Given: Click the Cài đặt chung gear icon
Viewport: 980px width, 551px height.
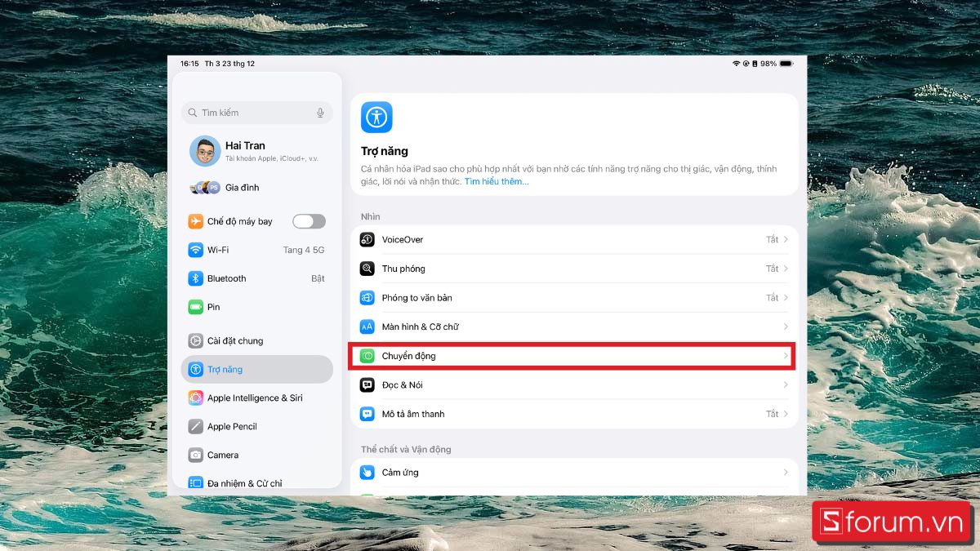Looking at the screenshot, I should (196, 341).
